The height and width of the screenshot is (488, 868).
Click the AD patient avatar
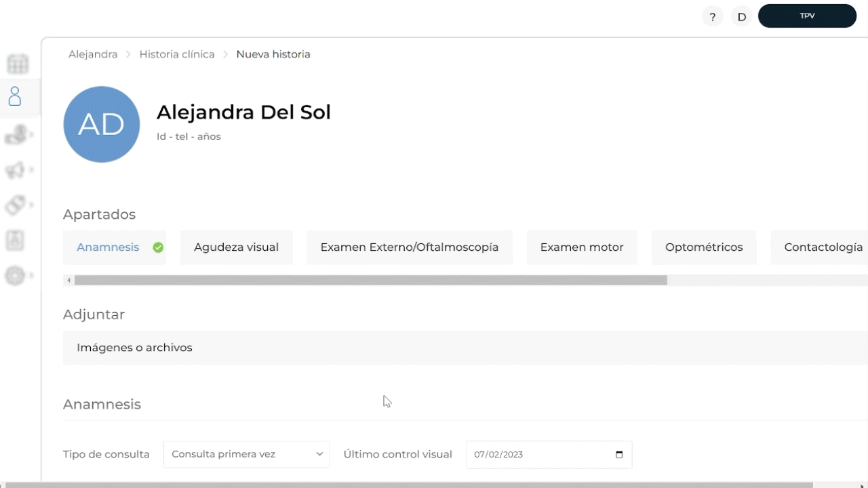coord(102,124)
